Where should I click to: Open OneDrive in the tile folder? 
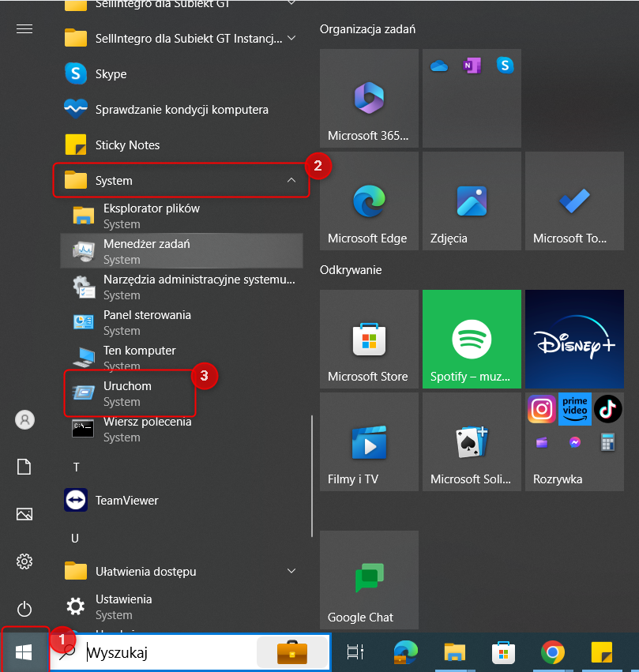(439, 66)
